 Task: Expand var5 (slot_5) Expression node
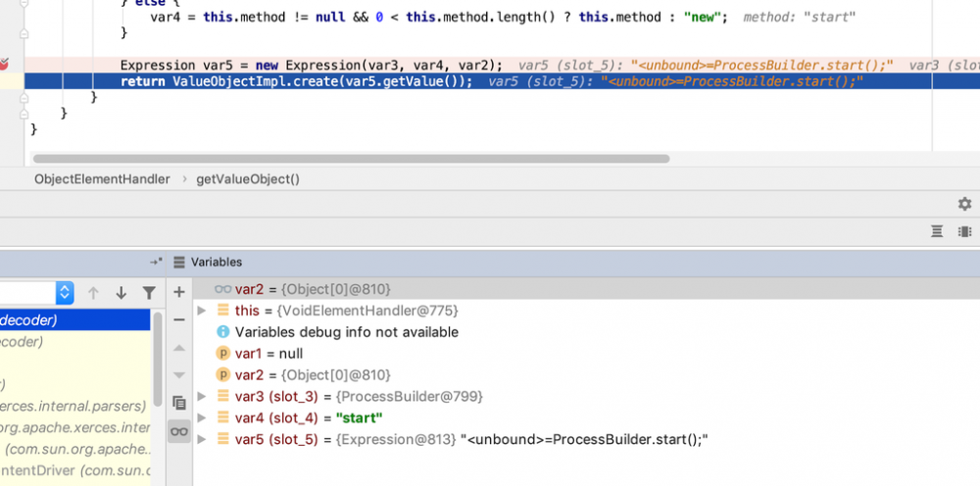tap(201, 439)
